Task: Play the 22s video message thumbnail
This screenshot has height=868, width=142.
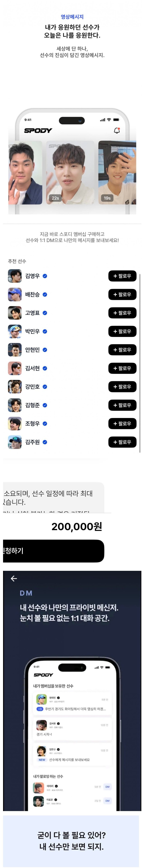Action: [70, 172]
